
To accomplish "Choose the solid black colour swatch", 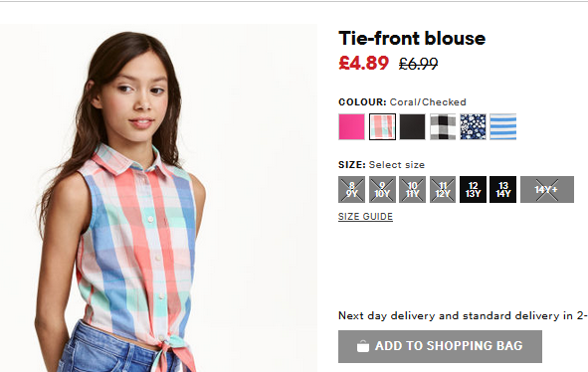I will pyautogui.click(x=412, y=126).
